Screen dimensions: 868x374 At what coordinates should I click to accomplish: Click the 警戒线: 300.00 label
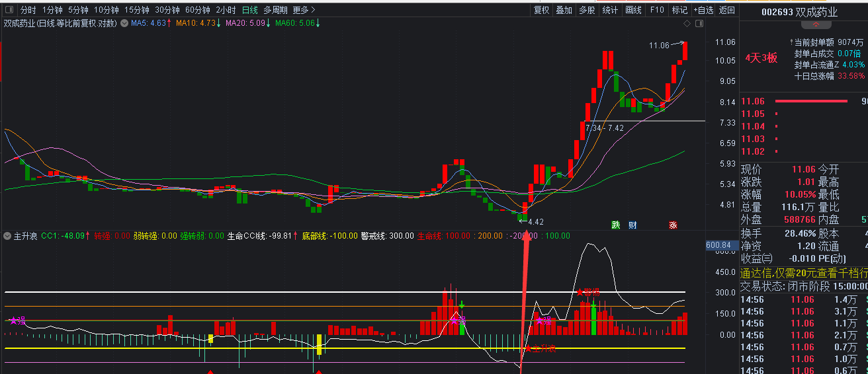[x=386, y=235]
